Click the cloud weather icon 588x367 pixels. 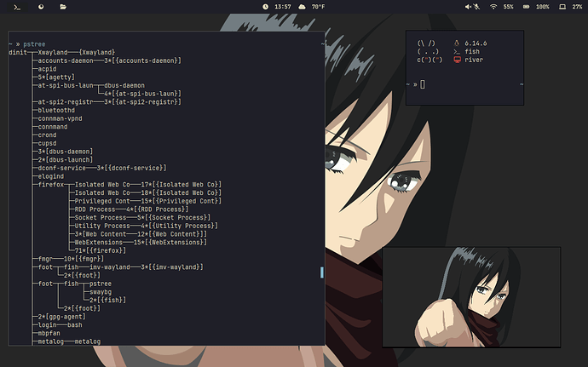click(302, 7)
